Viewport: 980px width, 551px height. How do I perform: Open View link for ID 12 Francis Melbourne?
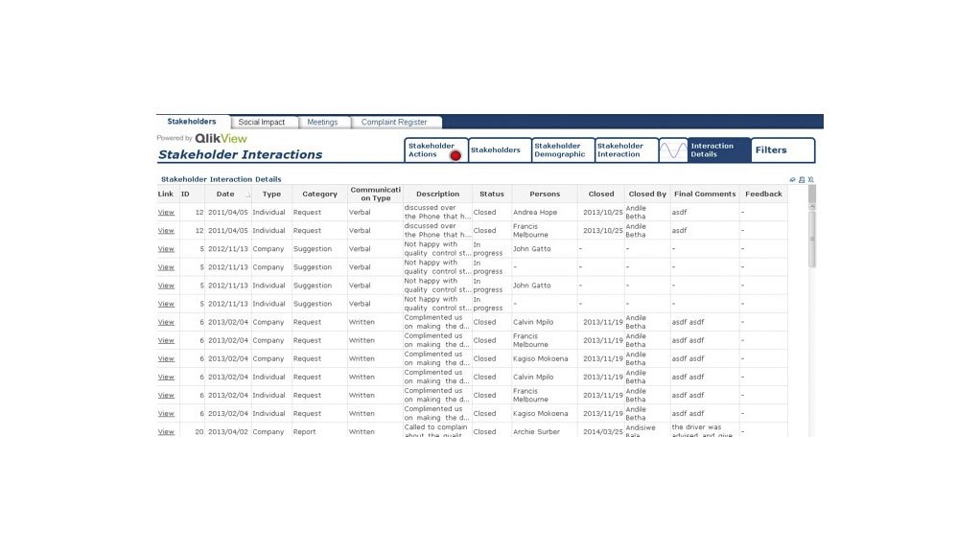click(x=166, y=231)
